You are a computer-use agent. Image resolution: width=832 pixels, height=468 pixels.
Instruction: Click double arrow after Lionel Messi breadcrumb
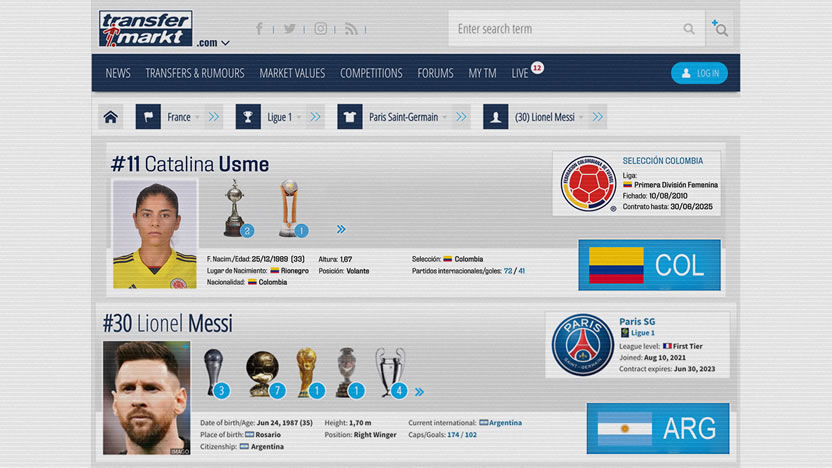pyautogui.click(x=597, y=117)
